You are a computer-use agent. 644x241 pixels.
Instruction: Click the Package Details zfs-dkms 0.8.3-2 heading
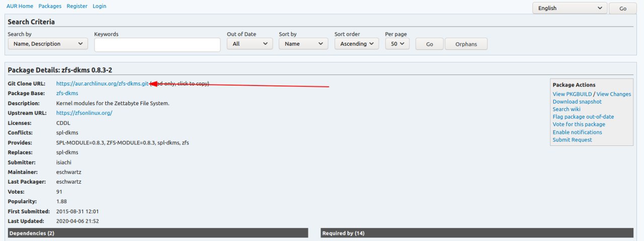coord(60,70)
